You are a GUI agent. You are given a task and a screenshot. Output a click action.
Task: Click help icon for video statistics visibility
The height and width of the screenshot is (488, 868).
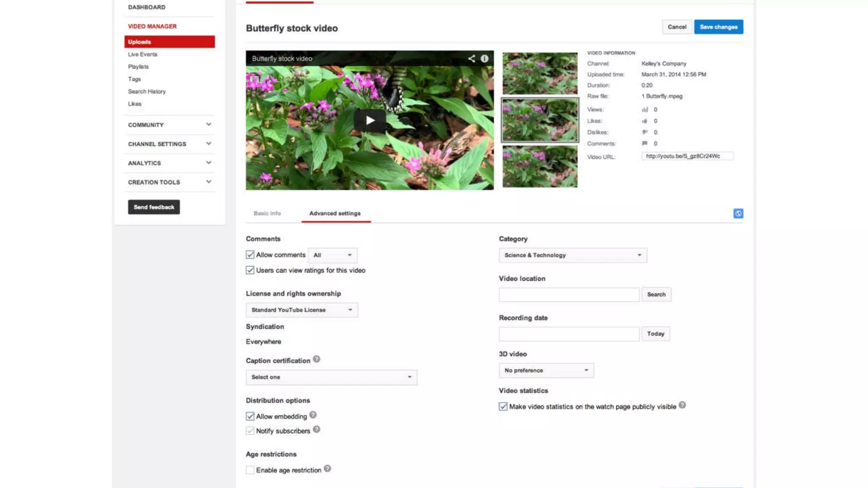[682, 405]
